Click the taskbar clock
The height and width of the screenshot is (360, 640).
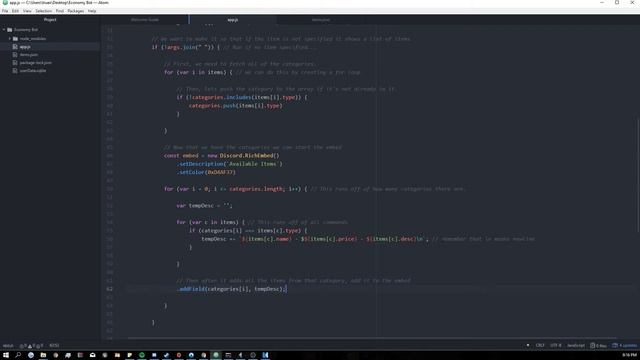pyautogui.click(x=630, y=355)
